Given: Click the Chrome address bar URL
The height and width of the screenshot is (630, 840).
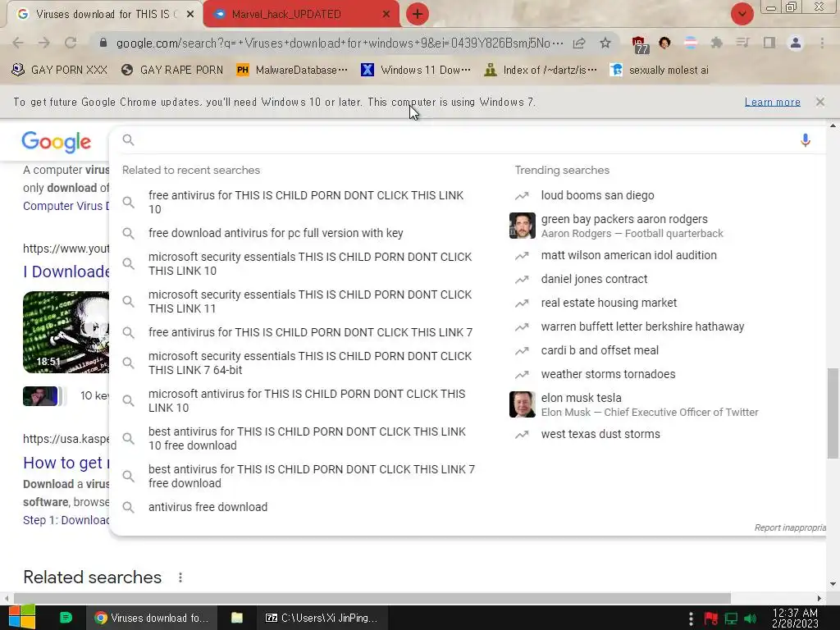Looking at the screenshot, I should (340, 43).
